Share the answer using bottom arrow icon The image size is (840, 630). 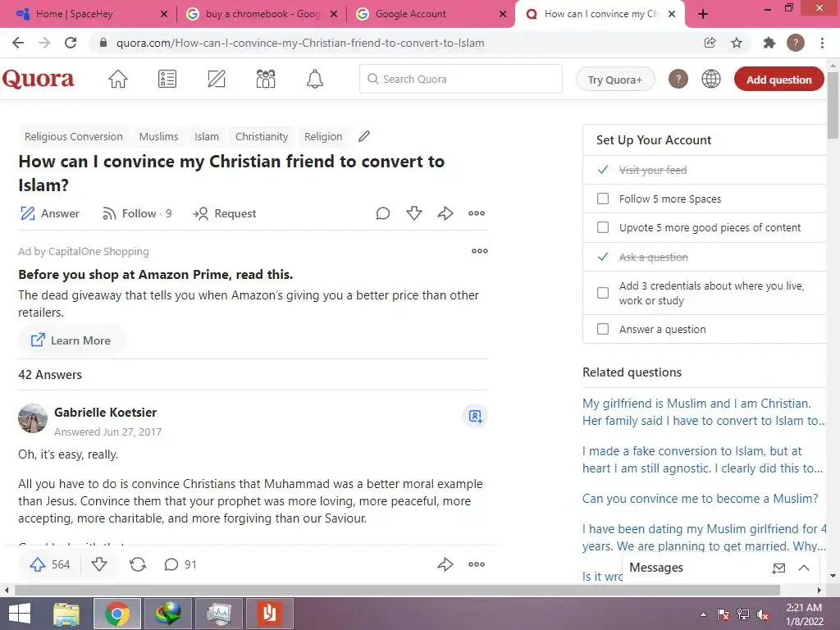coord(445,564)
